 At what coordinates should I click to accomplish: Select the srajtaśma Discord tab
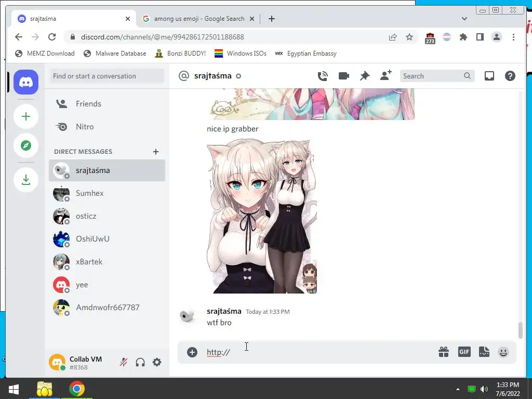tap(74, 19)
